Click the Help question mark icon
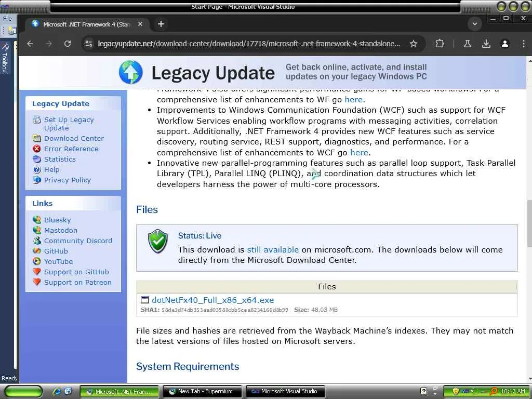The height and width of the screenshot is (399, 532). [37, 170]
